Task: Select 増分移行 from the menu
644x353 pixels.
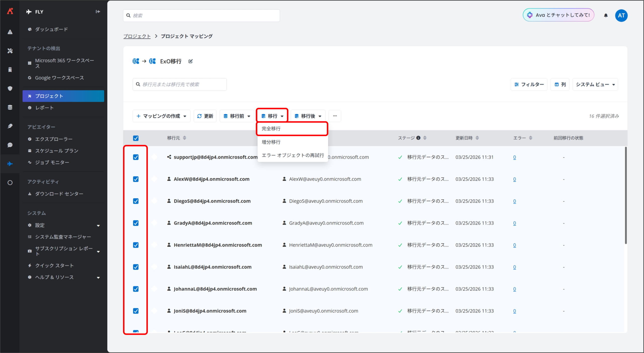Action: coord(271,142)
